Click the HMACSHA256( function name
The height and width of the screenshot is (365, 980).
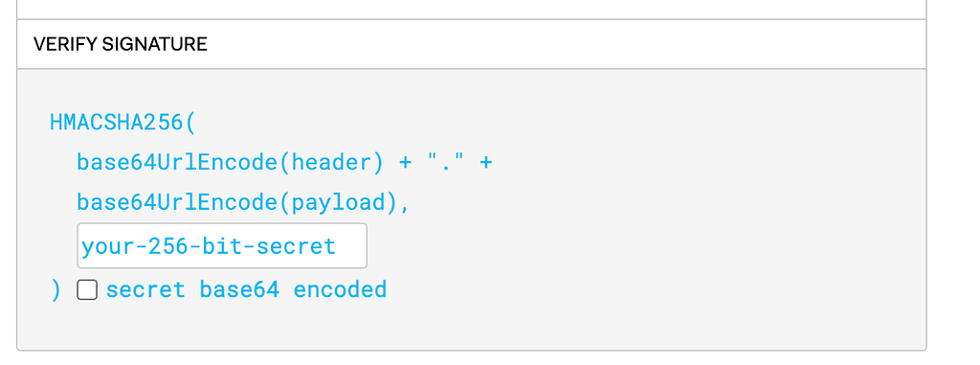click(123, 122)
